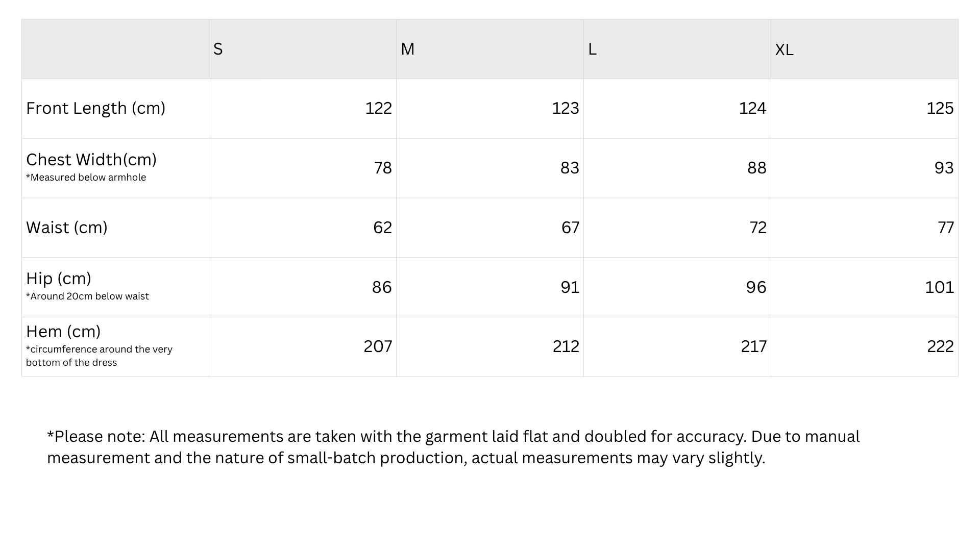Select the Hip (cm) row label
Screen dimensions: 980x551
pyautogui.click(x=59, y=279)
